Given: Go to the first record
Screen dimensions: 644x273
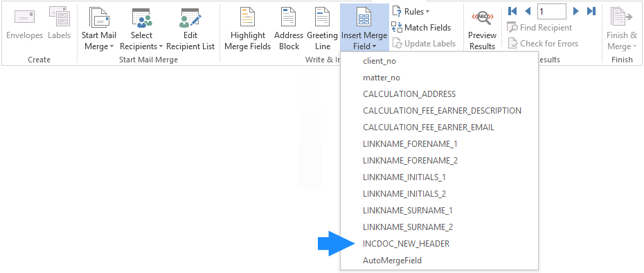Looking at the screenshot, I should click(x=512, y=11).
